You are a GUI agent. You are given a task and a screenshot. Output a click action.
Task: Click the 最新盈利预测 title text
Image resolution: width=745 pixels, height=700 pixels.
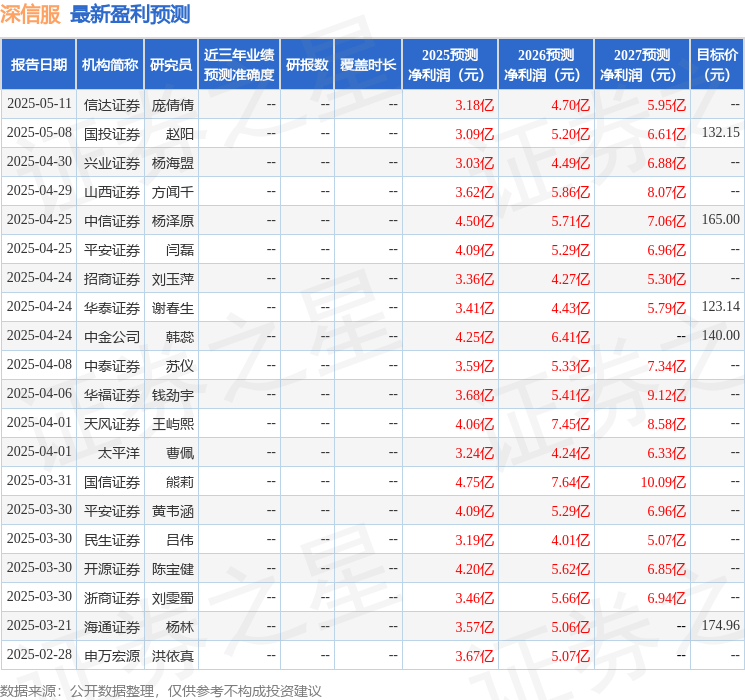130,14
